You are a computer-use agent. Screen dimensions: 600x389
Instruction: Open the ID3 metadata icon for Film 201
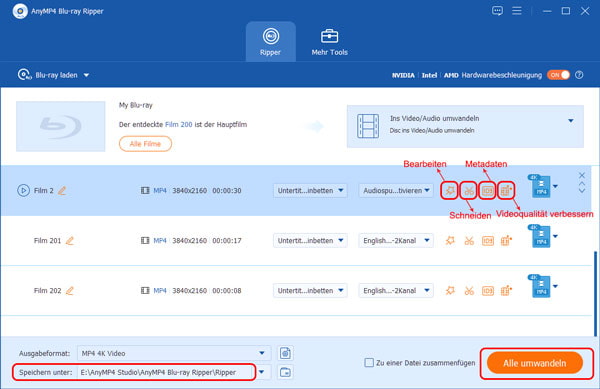(488, 241)
